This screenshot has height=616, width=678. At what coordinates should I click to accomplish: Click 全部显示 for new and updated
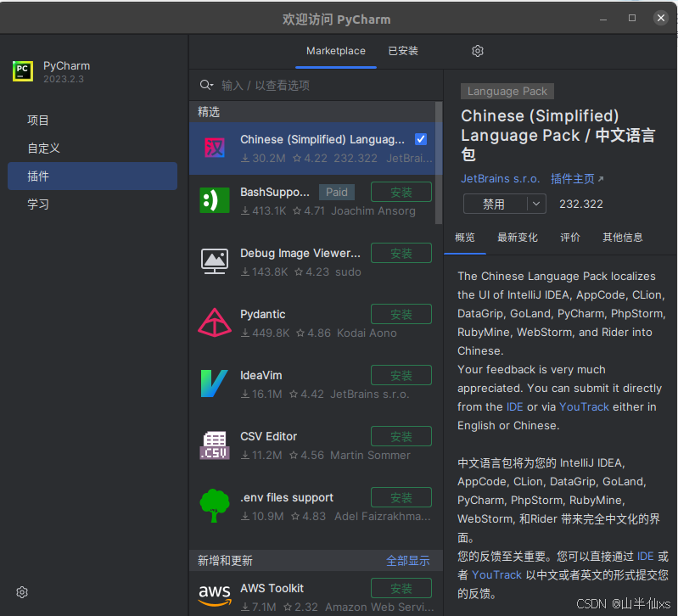pyautogui.click(x=408, y=561)
